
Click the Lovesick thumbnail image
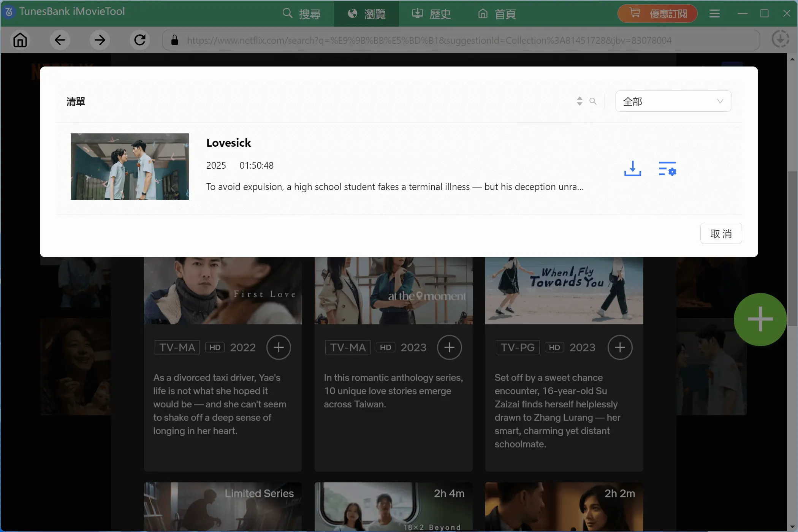(129, 166)
